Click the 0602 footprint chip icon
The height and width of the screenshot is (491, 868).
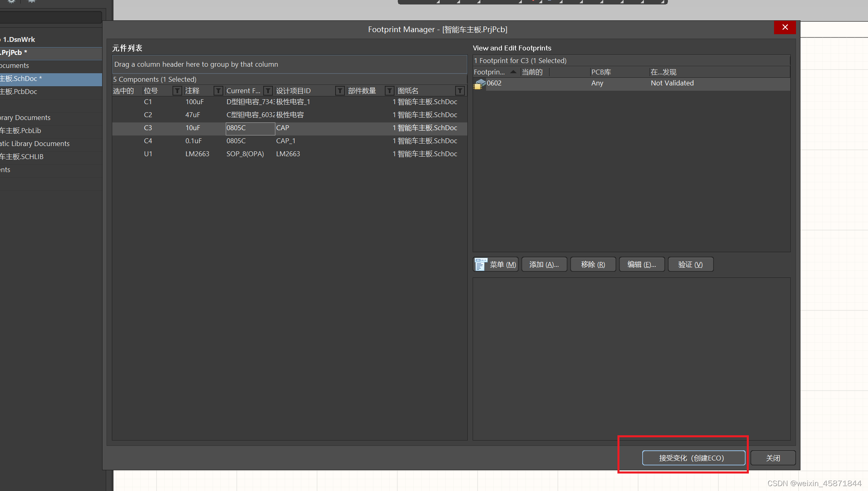[480, 84]
